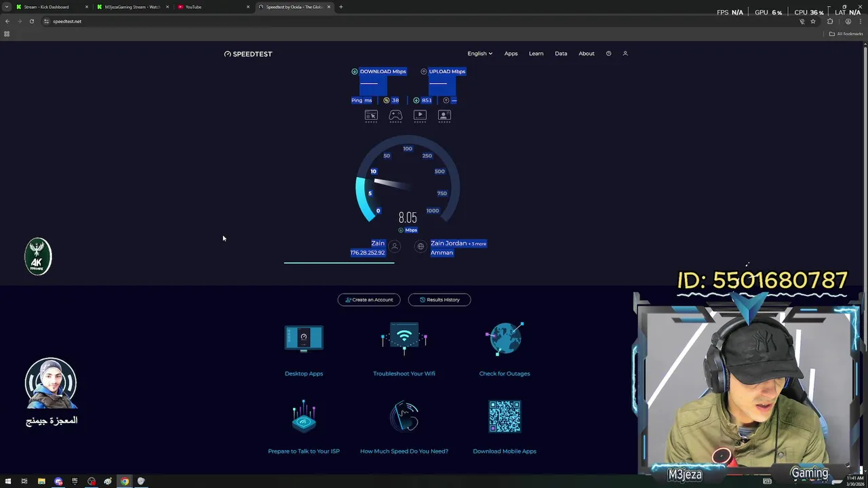Click the Zain ISP person icon
The width and height of the screenshot is (868, 488).
click(395, 247)
